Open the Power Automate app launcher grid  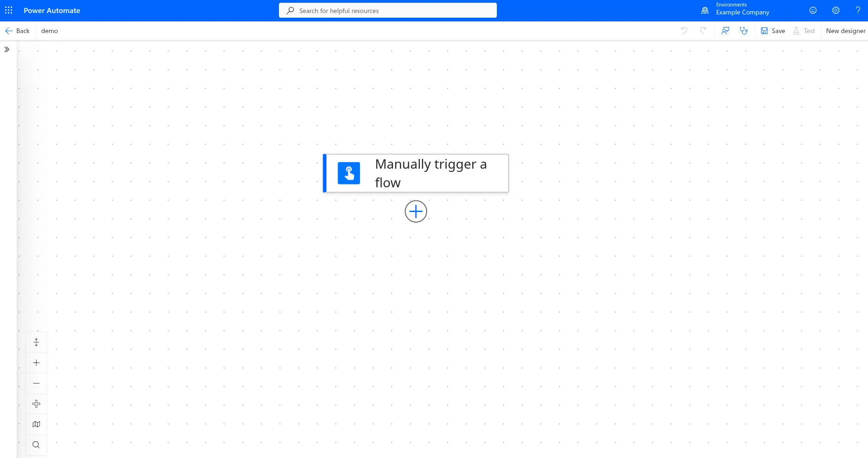click(x=9, y=10)
